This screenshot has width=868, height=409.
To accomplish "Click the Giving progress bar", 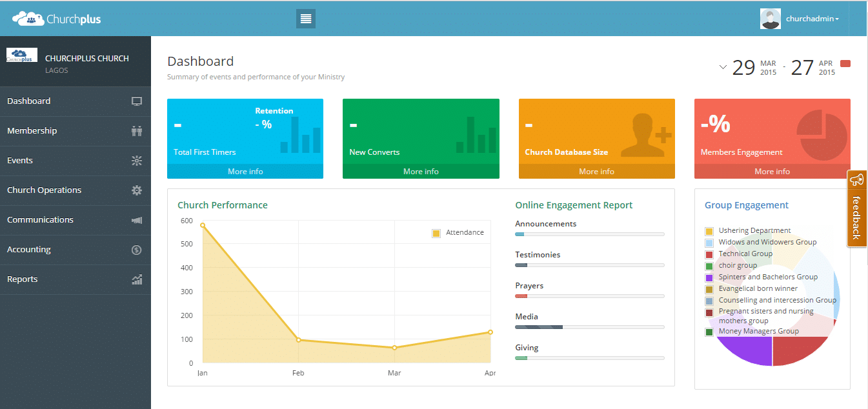I will tap(590, 358).
